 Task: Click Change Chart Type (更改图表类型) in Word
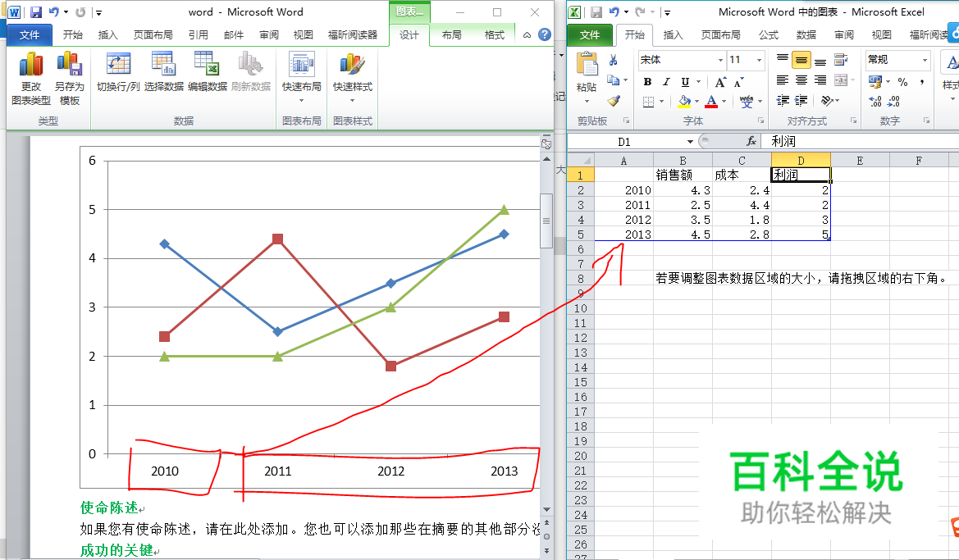[30, 79]
